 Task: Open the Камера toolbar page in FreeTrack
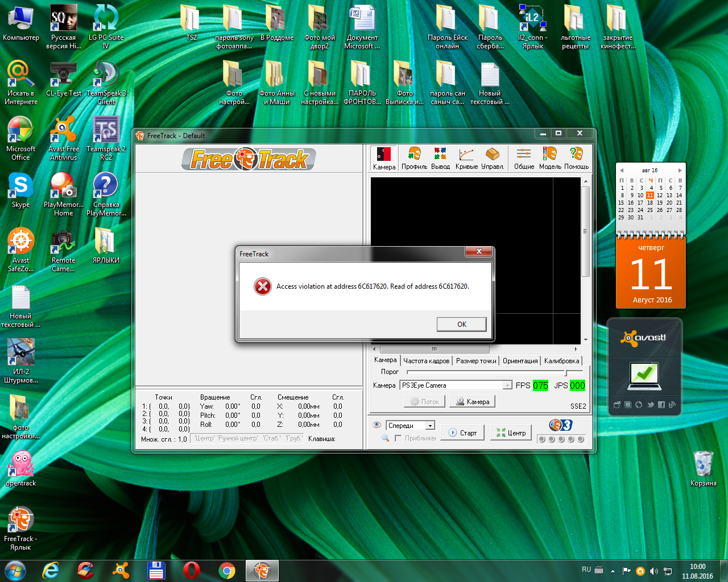click(x=384, y=158)
